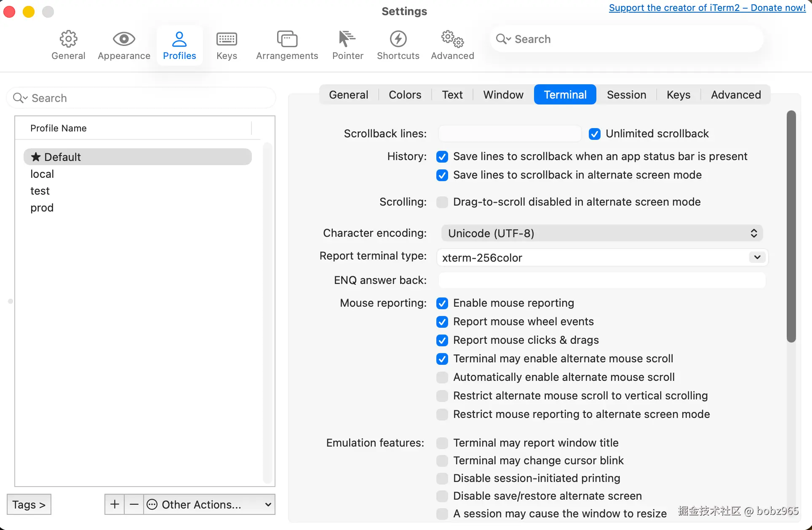812x530 pixels.
Task: Click the Scrollback lines input field
Action: [x=510, y=134]
